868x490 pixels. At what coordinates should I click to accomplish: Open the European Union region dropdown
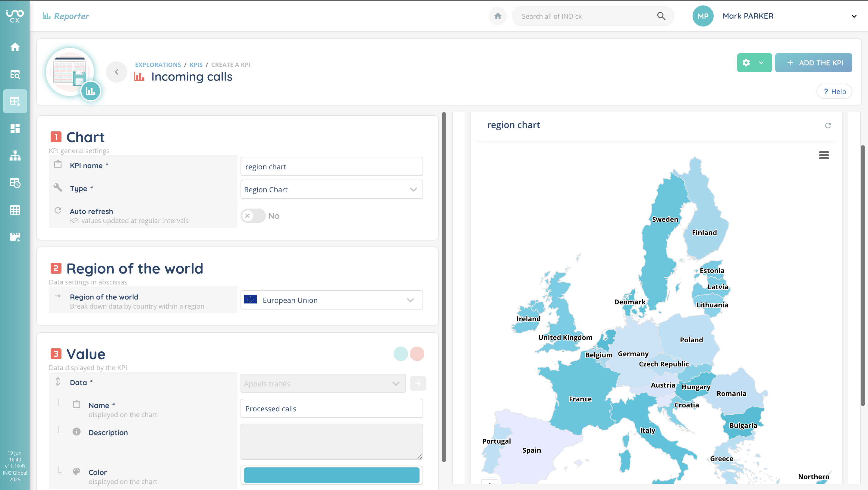332,300
